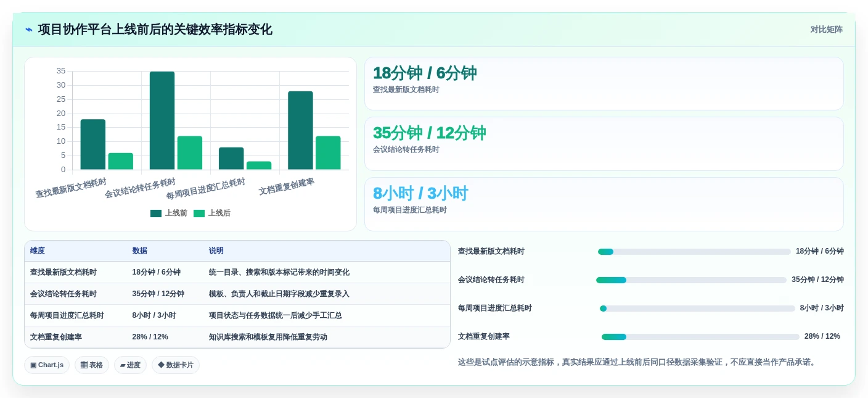Click description 知识库搜索和模板复用降低重复劳动
The width and height of the screenshot is (868, 398).
click(x=268, y=338)
